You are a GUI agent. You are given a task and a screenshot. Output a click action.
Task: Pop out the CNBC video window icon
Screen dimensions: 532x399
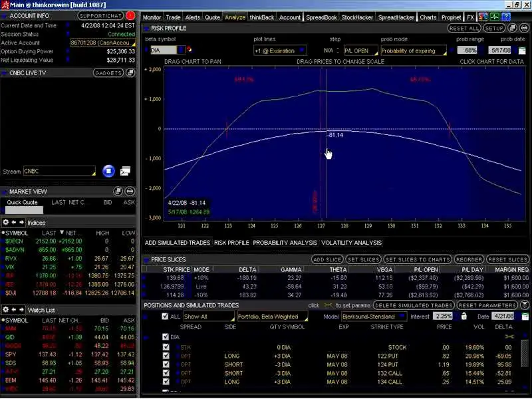(125, 171)
